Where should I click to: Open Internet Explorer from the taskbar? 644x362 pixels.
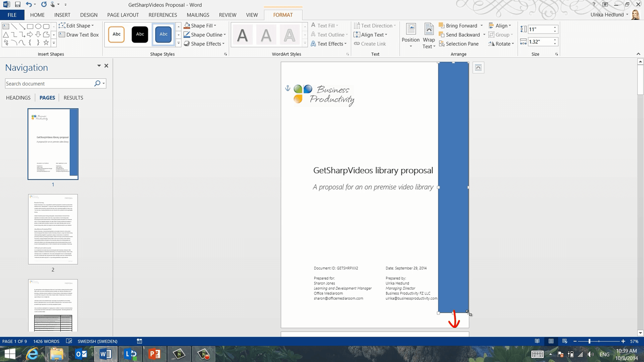click(x=32, y=354)
